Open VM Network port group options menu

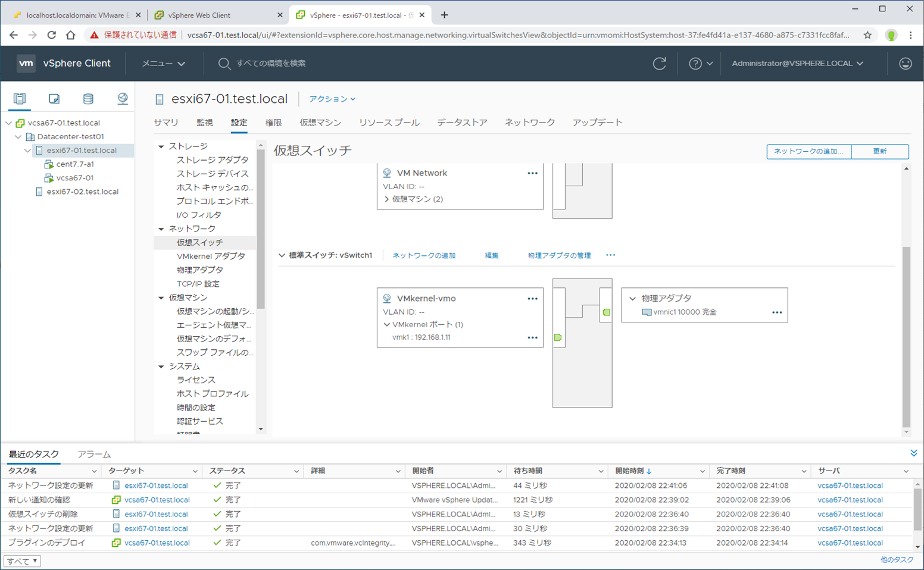click(532, 173)
